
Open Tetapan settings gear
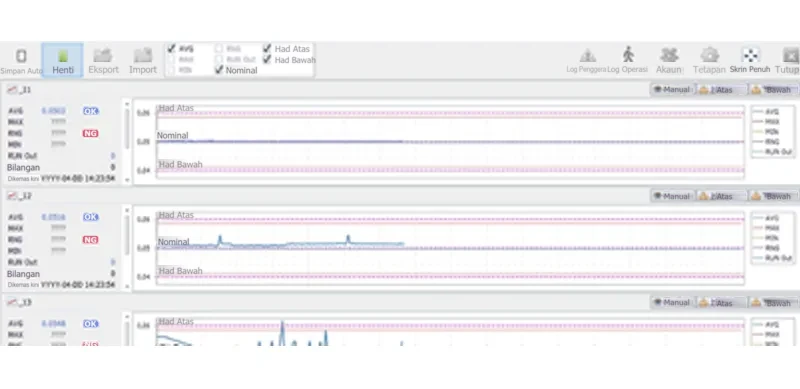coord(709,55)
